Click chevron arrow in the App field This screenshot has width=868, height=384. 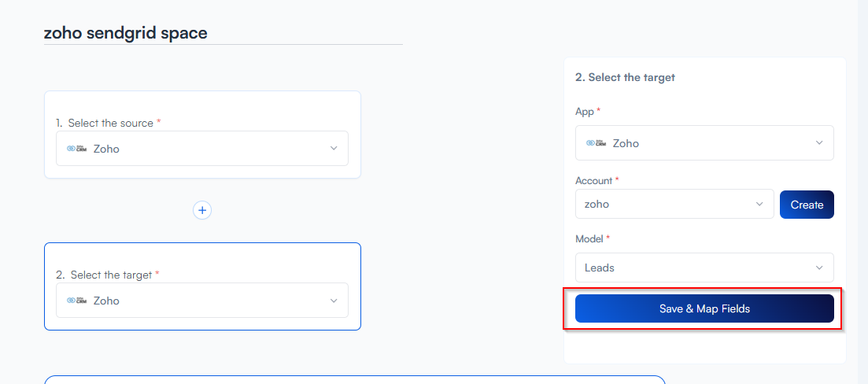click(x=819, y=143)
